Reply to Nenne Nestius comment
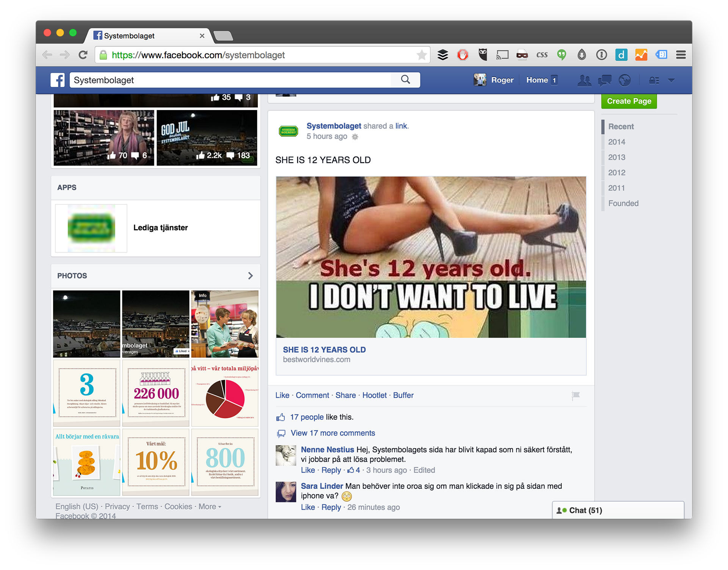The height and width of the screenshot is (570, 728). click(331, 470)
